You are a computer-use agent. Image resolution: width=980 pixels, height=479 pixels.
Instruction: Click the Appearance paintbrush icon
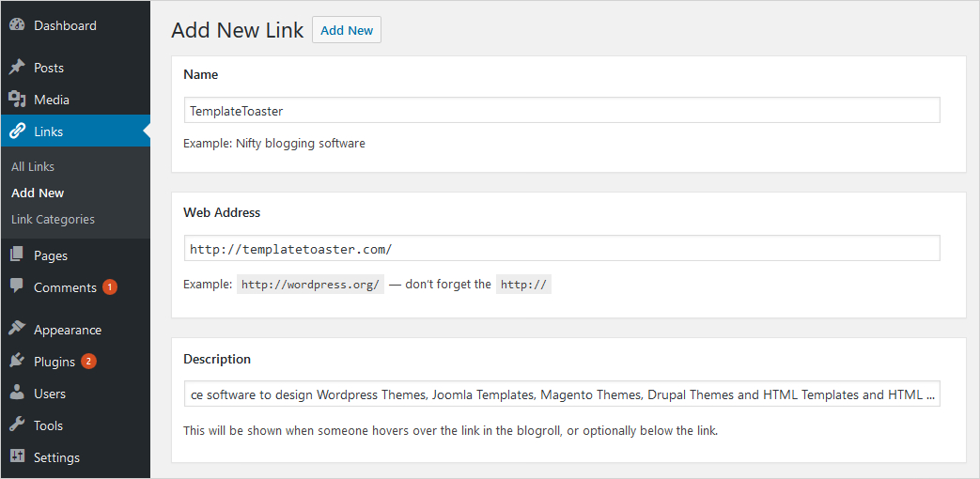click(17, 330)
